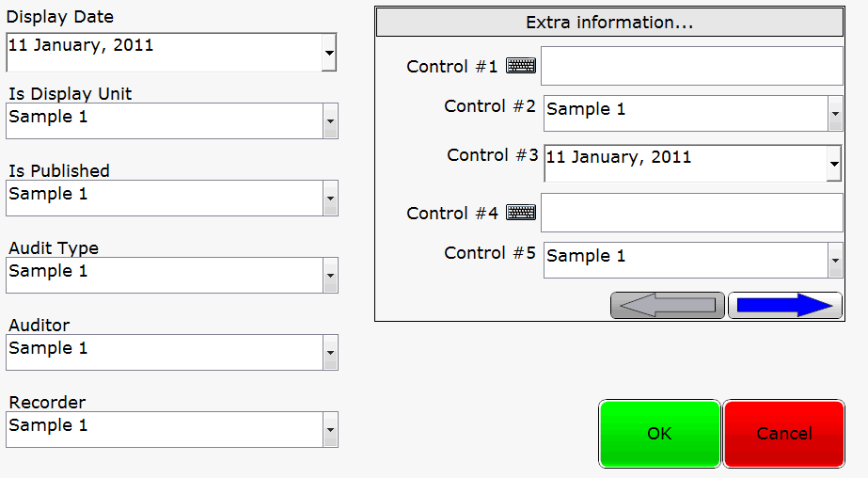This screenshot has width=868, height=478.
Task: Open the Control #5 dropdown
Action: click(x=835, y=261)
